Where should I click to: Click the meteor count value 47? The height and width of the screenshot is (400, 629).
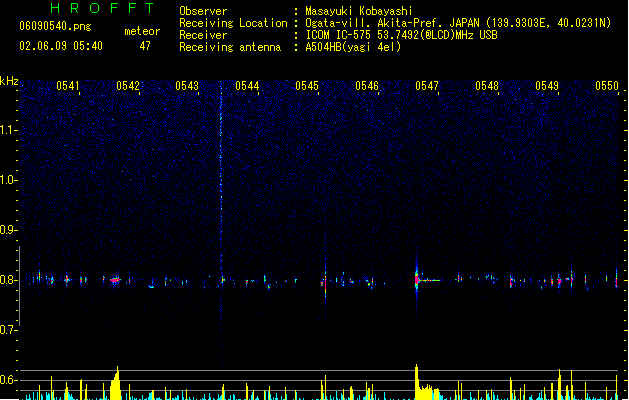coord(145,46)
